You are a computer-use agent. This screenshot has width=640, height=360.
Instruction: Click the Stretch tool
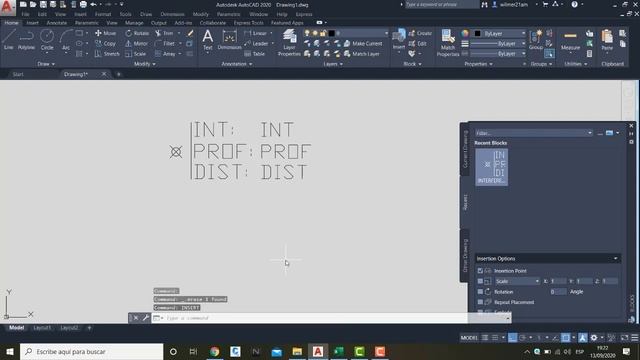(107, 53)
